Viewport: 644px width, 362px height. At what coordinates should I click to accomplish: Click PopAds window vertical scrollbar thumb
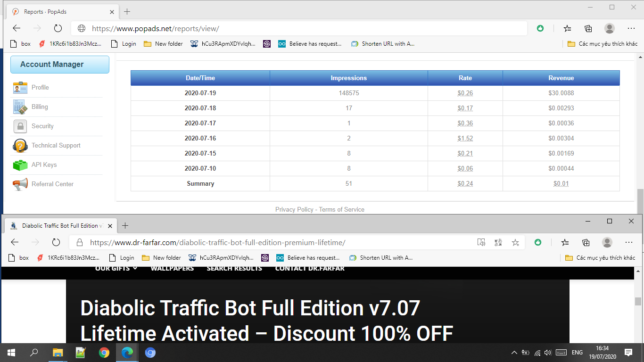[640, 201]
